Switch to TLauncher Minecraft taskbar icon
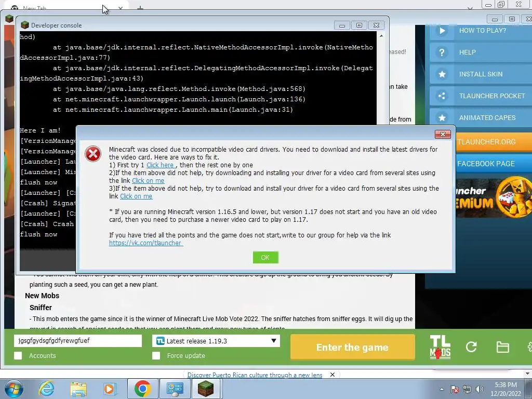The height and width of the screenshot is (399, 532). [x=206, y=389]
